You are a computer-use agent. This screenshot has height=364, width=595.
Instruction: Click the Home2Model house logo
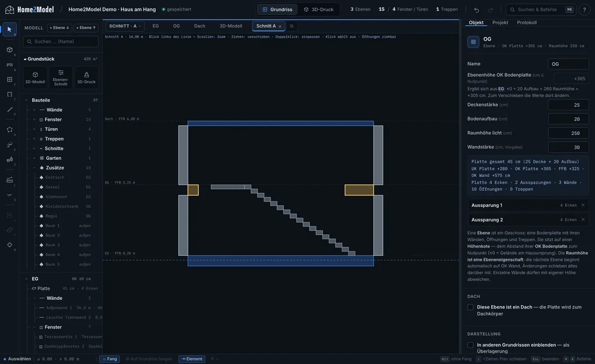(9, 9)
